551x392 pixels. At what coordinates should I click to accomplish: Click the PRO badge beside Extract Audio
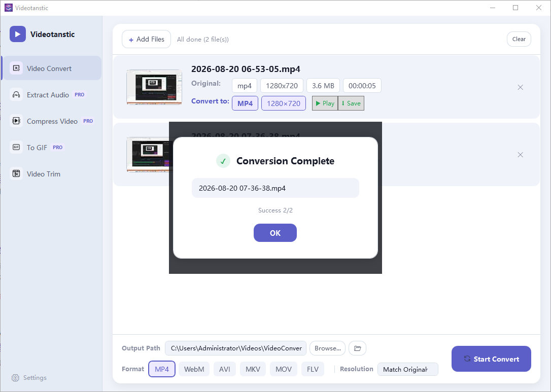tap(80, 94)
